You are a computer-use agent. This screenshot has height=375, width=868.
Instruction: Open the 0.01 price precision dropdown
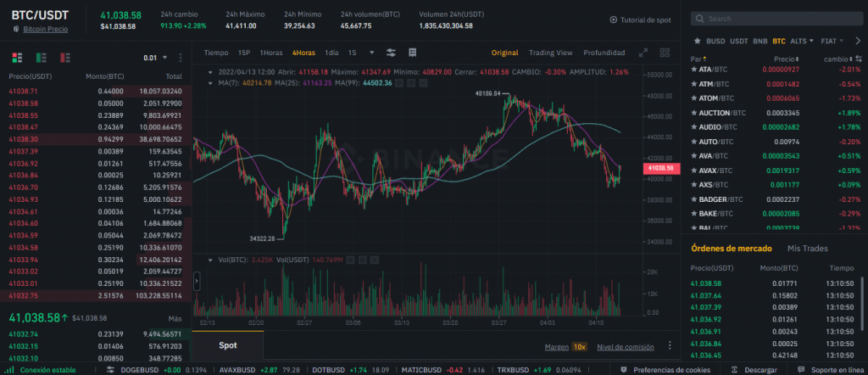tap(157, 58)
